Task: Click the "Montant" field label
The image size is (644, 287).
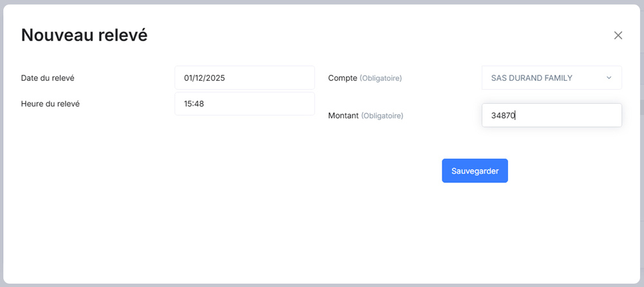Action: tap(344, 116)
